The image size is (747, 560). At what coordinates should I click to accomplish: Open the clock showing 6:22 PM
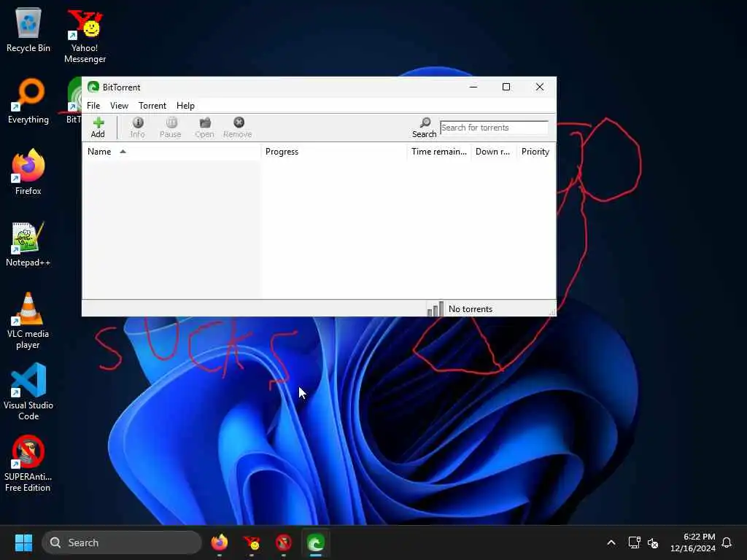coord(693,542)
